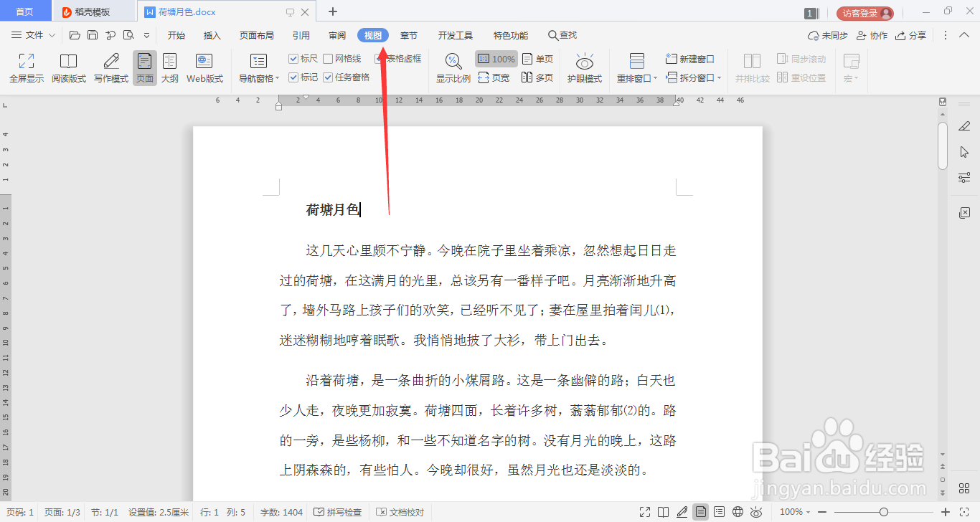980x522 pixels.
Task: Switch to Outline (大纲) view in ribbon
Action: point(170,68)
